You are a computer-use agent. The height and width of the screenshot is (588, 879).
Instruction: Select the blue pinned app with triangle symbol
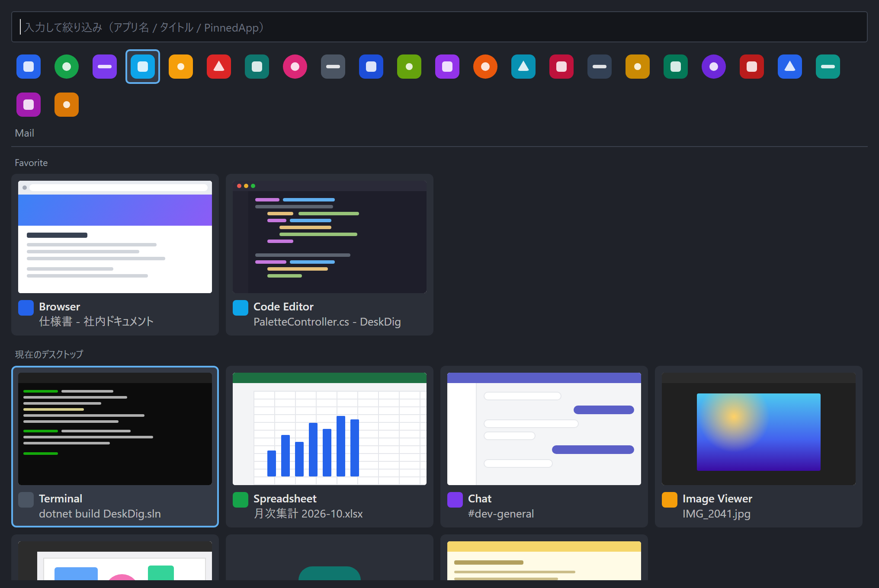coord(790,67)
